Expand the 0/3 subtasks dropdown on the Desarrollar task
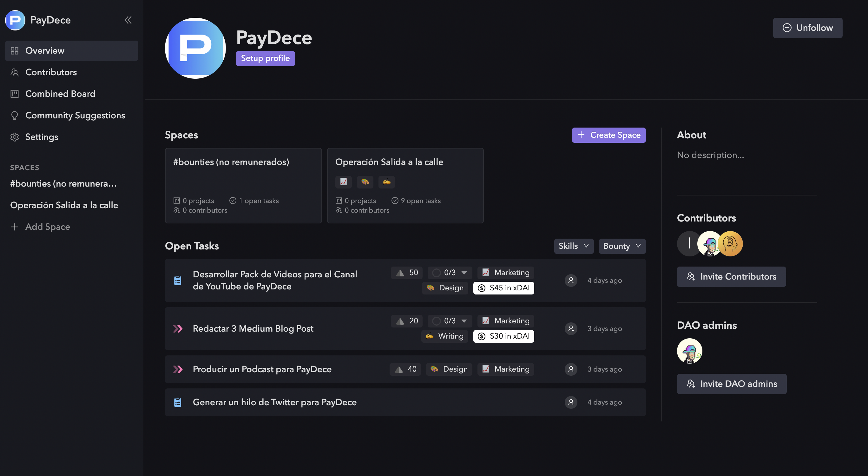 coord(450,273)
